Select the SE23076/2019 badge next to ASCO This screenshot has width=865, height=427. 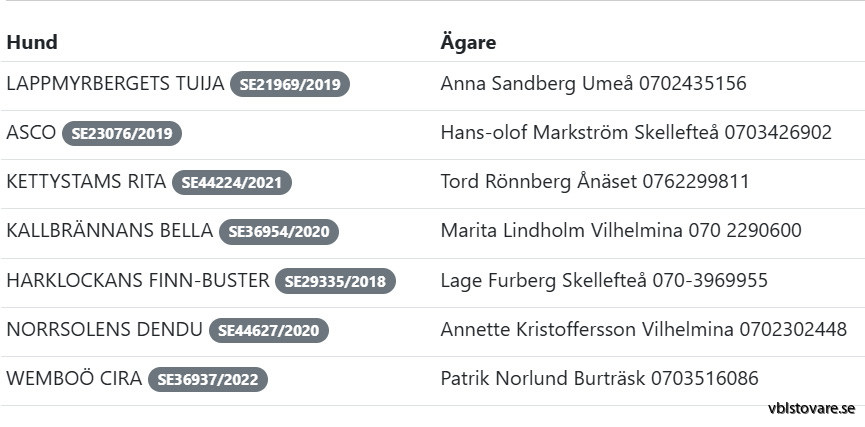coord(122,134)
